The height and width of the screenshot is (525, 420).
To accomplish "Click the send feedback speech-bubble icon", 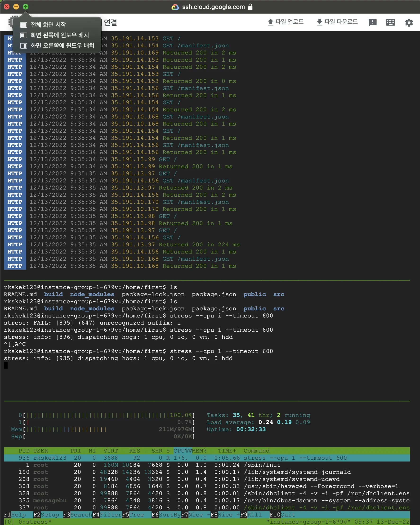I will pyautogui.click(x=372, y=23).
